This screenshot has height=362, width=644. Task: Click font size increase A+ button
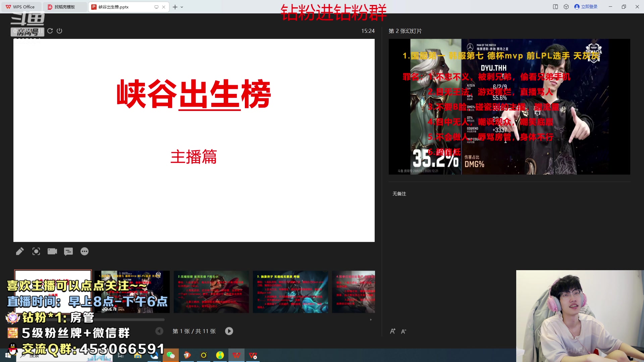point(393,331)
